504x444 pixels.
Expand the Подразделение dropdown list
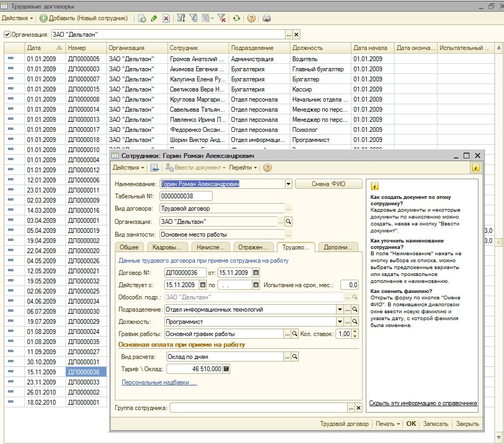click(340, 309)
